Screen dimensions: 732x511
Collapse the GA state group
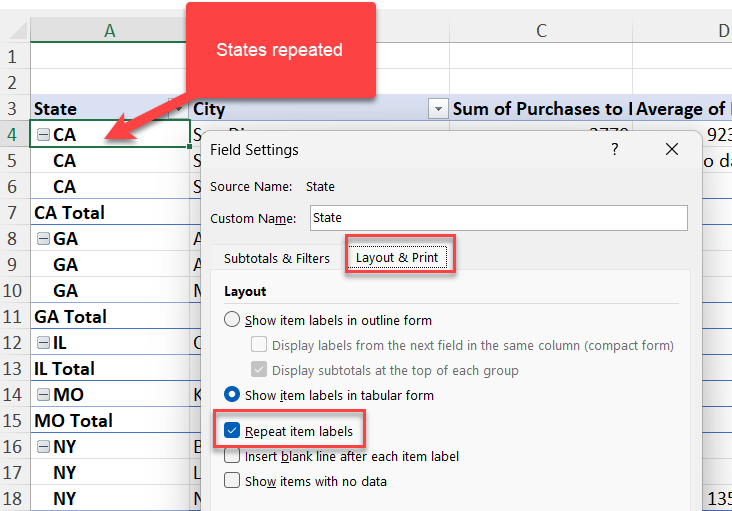[43, 239]
